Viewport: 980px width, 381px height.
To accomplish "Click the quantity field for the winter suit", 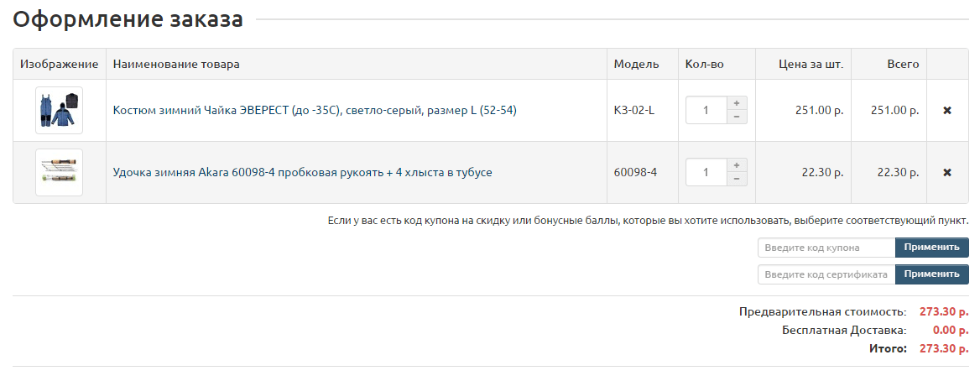I will click(706, 111).
